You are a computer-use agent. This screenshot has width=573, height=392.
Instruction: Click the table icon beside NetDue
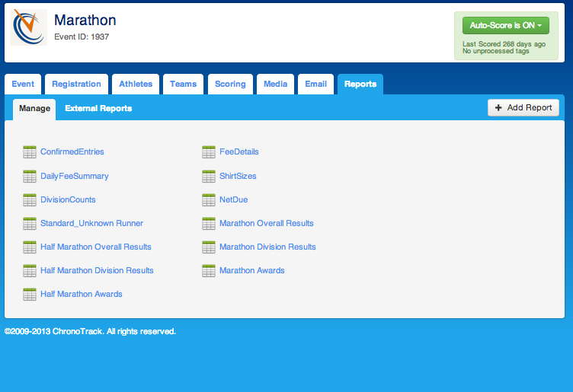[x=209, y=199]
